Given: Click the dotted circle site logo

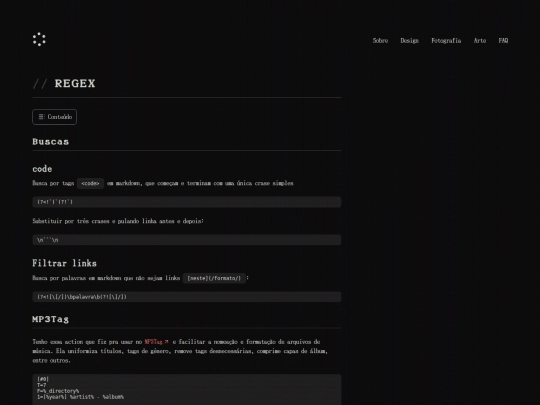Looking at the screenshot, I should coord(39,39).
